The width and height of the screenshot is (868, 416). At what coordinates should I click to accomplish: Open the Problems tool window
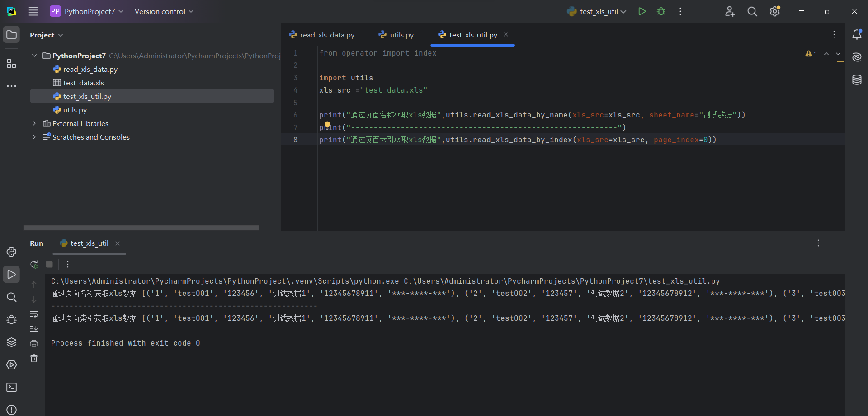tap(11, 410)
